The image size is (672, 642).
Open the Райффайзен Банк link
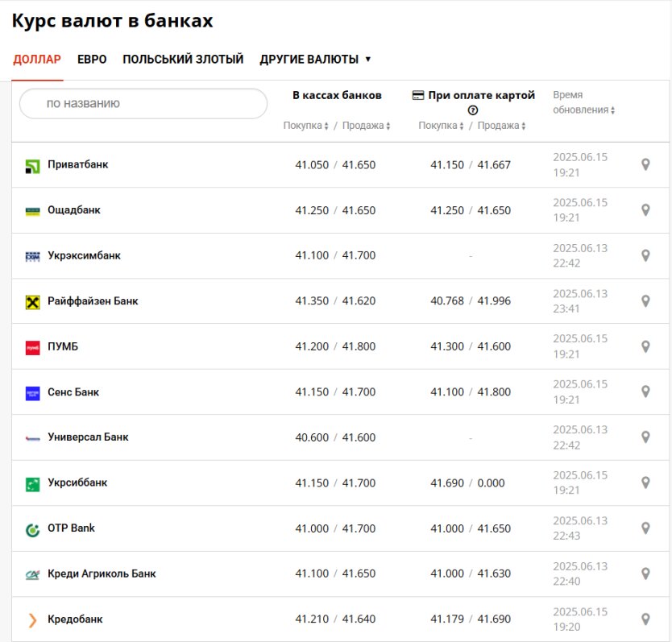(93, 300)
